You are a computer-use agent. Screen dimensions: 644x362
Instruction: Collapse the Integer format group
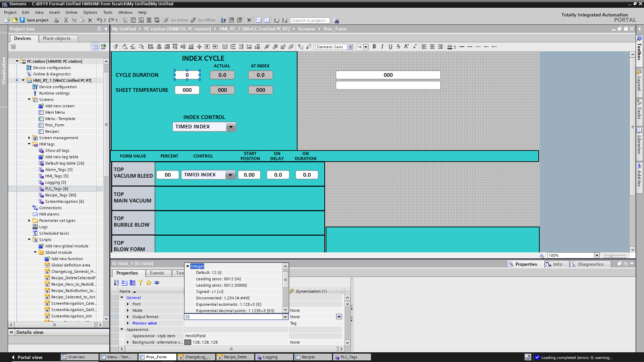187,266
